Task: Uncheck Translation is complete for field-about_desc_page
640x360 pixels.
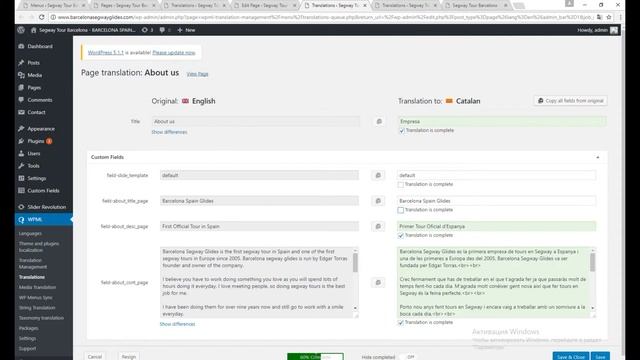Action: pyautogui.click(x=401, y=236)
